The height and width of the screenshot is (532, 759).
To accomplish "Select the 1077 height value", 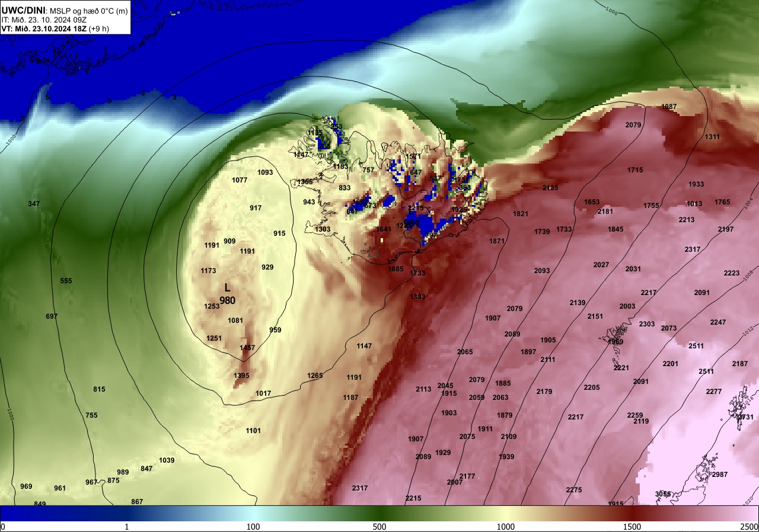I will [240, 180].
